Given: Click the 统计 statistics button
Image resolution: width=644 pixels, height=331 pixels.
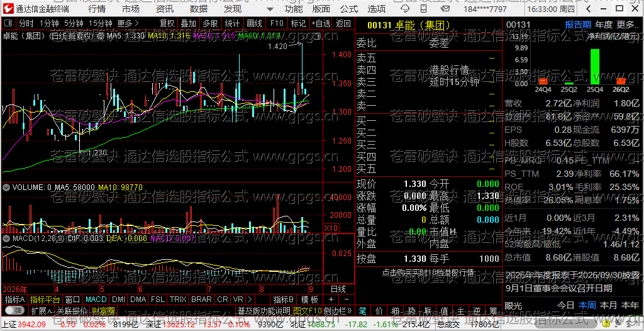Looking at the screenshot, I should (232, 23).
